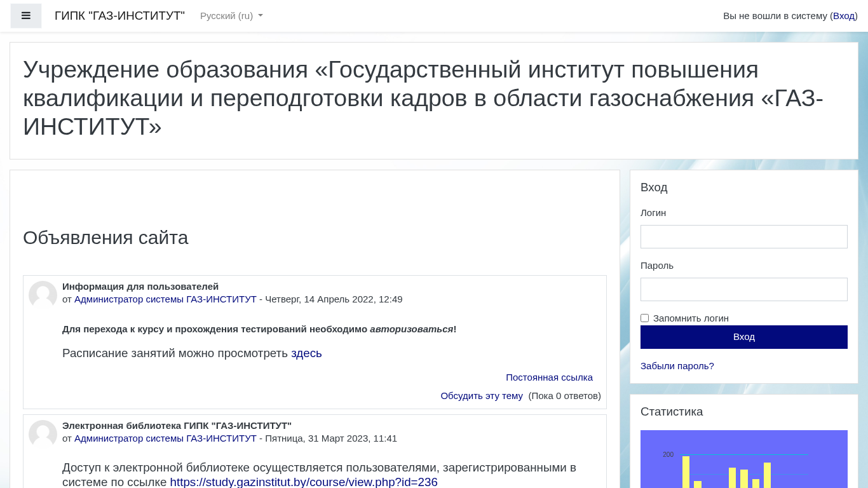Open first post's Администратор системы ГАЗ-ИНСТИТУТ profile
This screenshot has width=868, height=488.
[x=165, y=299]
